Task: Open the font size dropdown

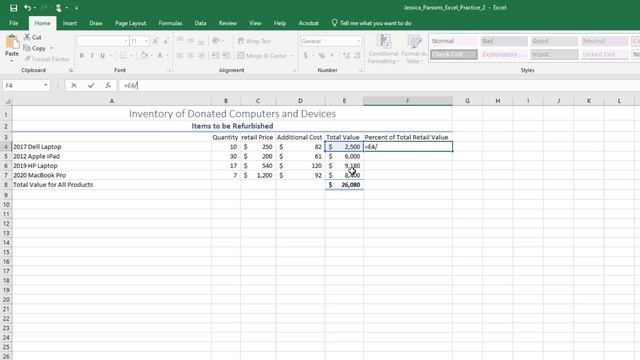Action: pyautogui.click(x=146, y=41)
